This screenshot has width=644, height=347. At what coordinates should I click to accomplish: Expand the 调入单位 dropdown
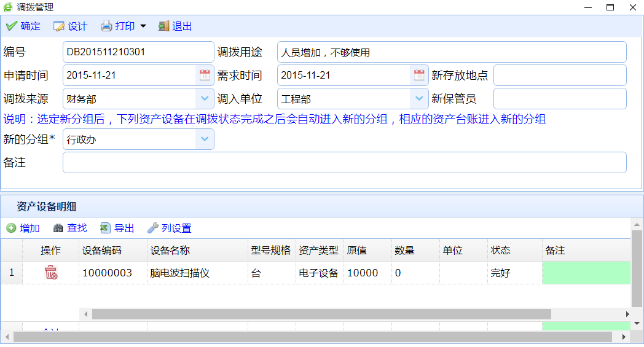pos(419,99)
